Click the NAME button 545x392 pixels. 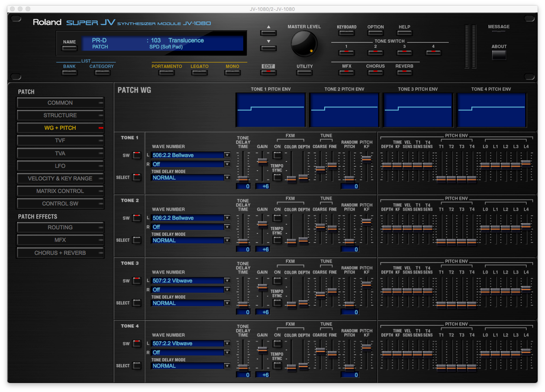[x=69, y=48]
